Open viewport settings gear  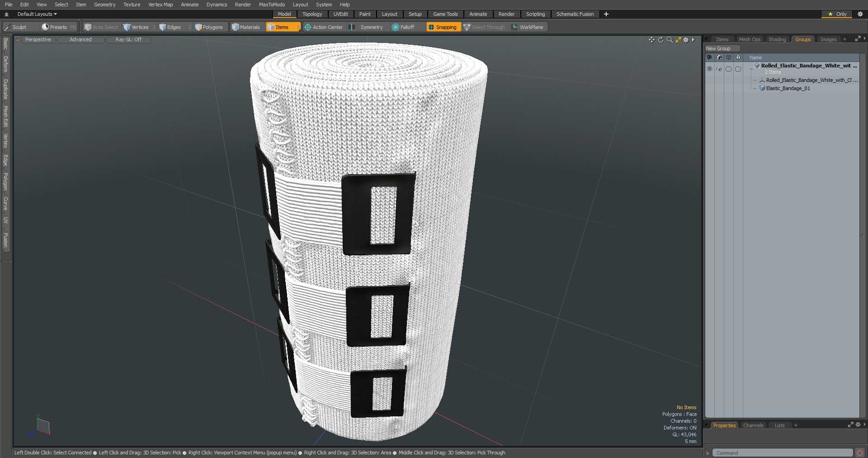pos(686,40)
